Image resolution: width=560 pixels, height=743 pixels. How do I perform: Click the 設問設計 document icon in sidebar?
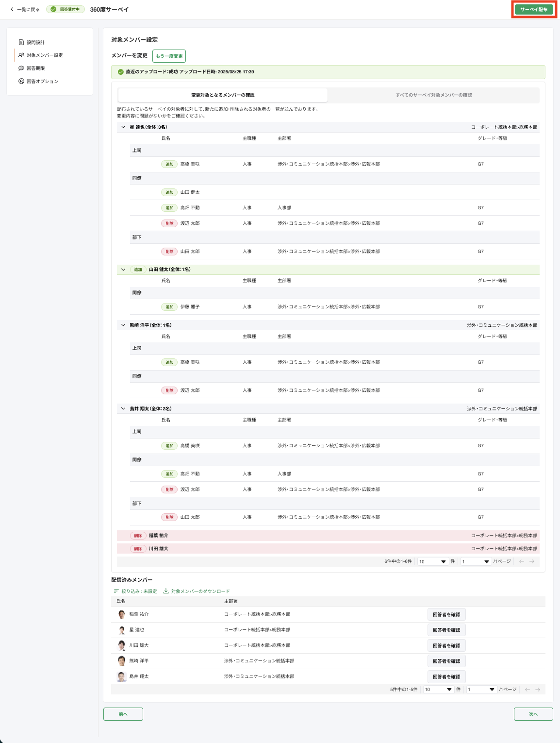pos(21,42)
